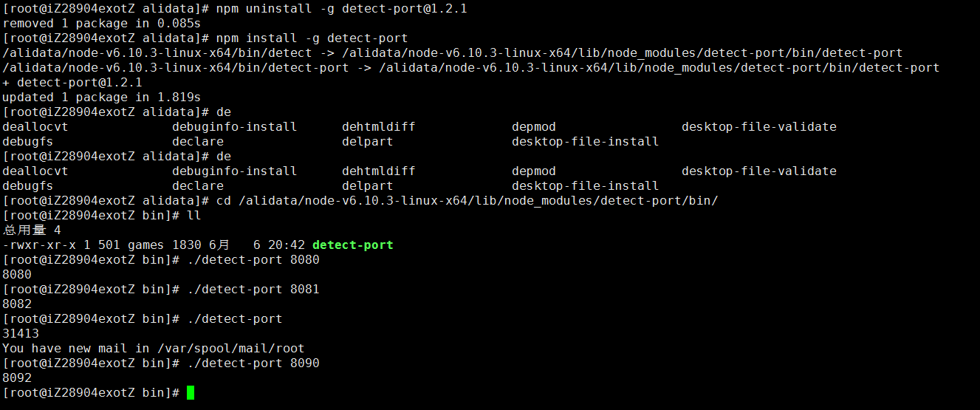Viewport: 980px width, 410px height.
Task: Click 'You have new mail' notification line
Action: pyautogui.click(x=154, y=348)
